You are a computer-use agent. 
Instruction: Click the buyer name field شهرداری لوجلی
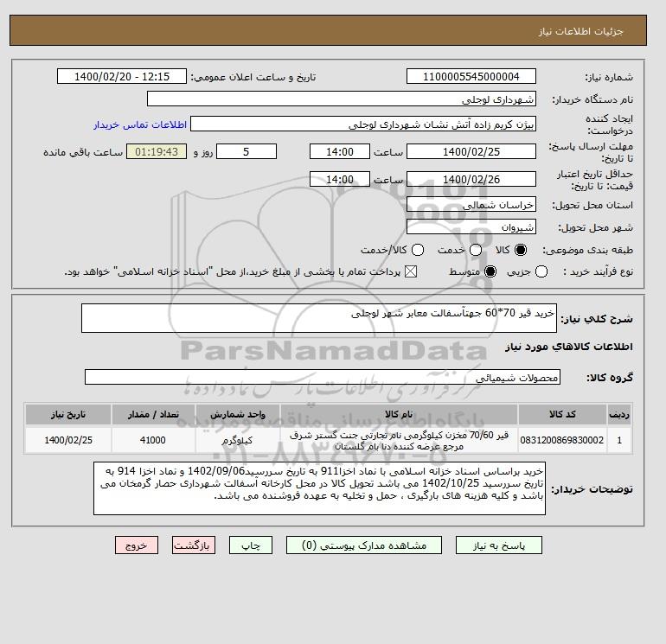point(342,99)
